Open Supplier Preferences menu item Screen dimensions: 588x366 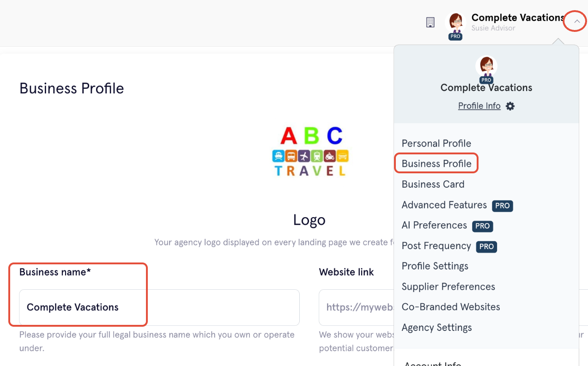(x=448, y=287)
